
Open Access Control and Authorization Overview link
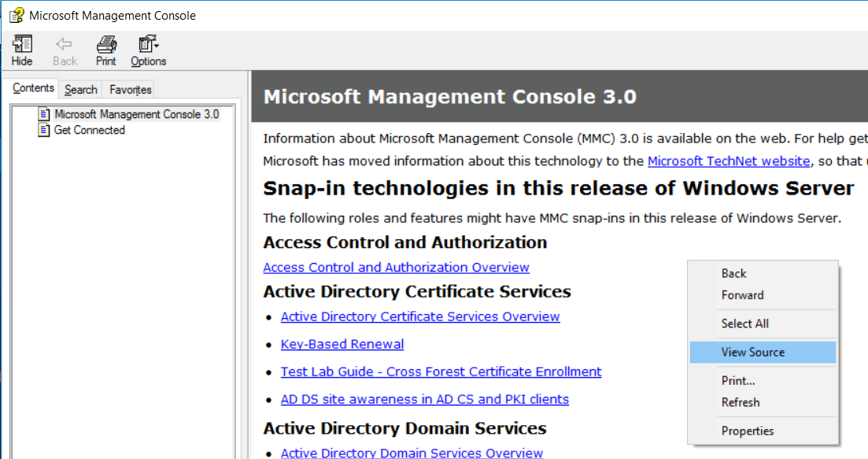click(397, 268)
